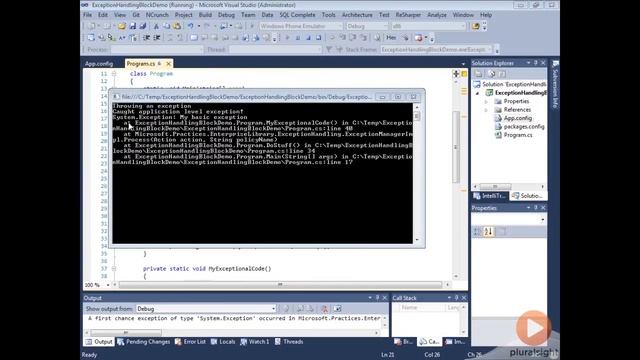Collapse the ExceptionHandlingBlockDemo project node

478,93
